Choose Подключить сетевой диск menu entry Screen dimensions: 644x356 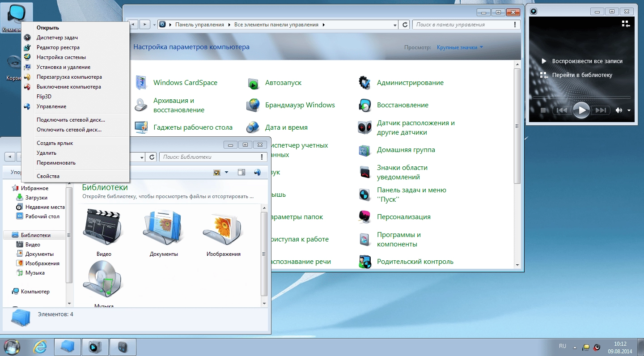coord(75,120)
